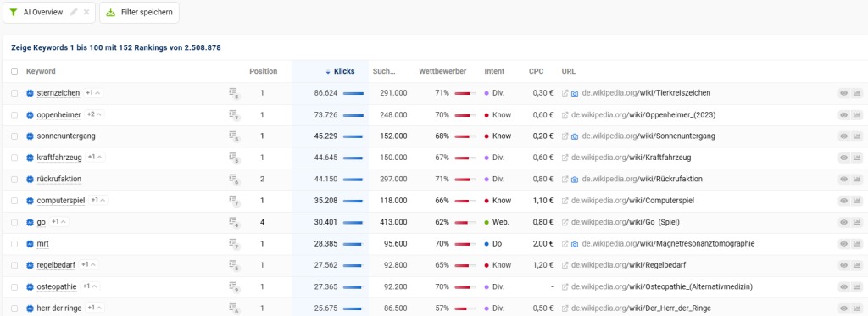Click competition bar for sternzeichen 71%

(x=465, y=93)
